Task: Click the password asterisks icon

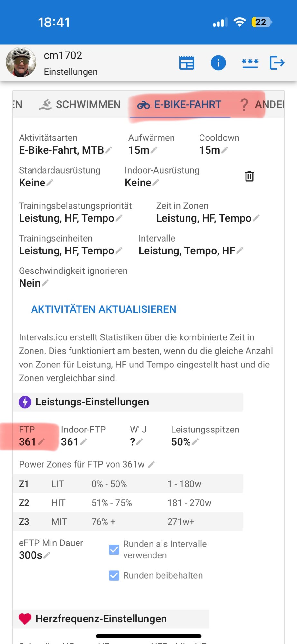Action: pyautogui.click(x=250, y=63)
